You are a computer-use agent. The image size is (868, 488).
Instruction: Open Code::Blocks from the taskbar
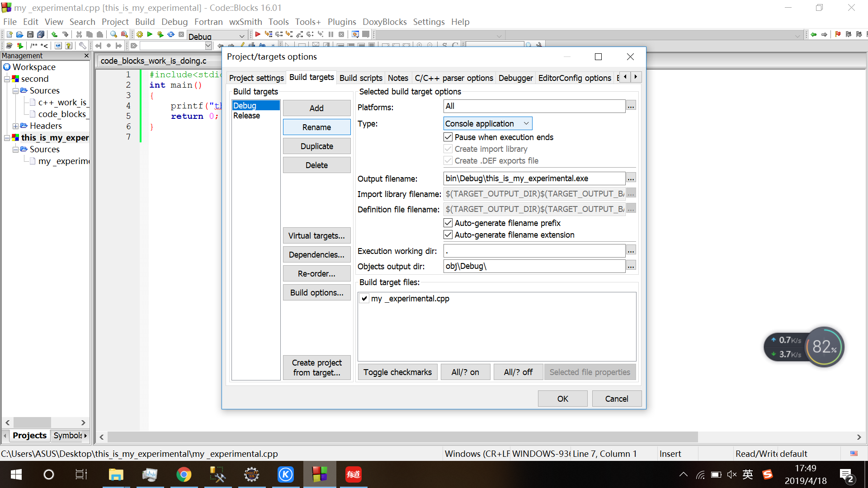(320, 474)
